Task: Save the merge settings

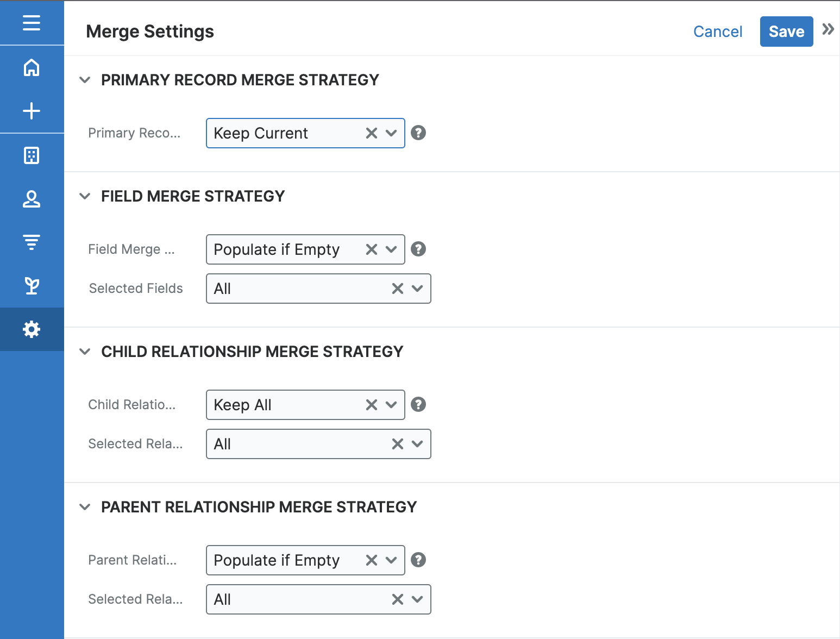Action: 786,32
